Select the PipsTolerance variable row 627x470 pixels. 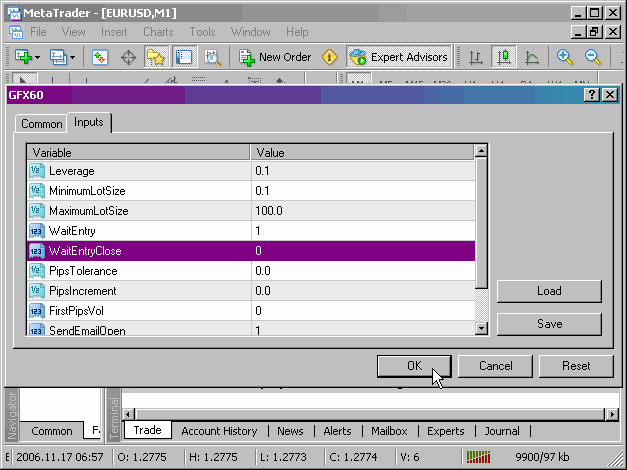(x=251, y=271)
